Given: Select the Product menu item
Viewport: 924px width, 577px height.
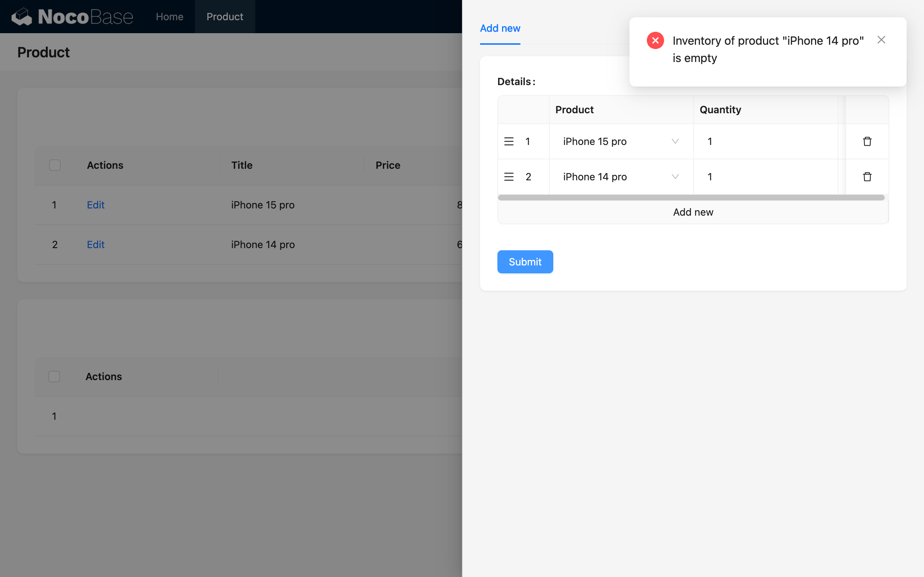Looking at the screenshot, I should tap(225, 17).
